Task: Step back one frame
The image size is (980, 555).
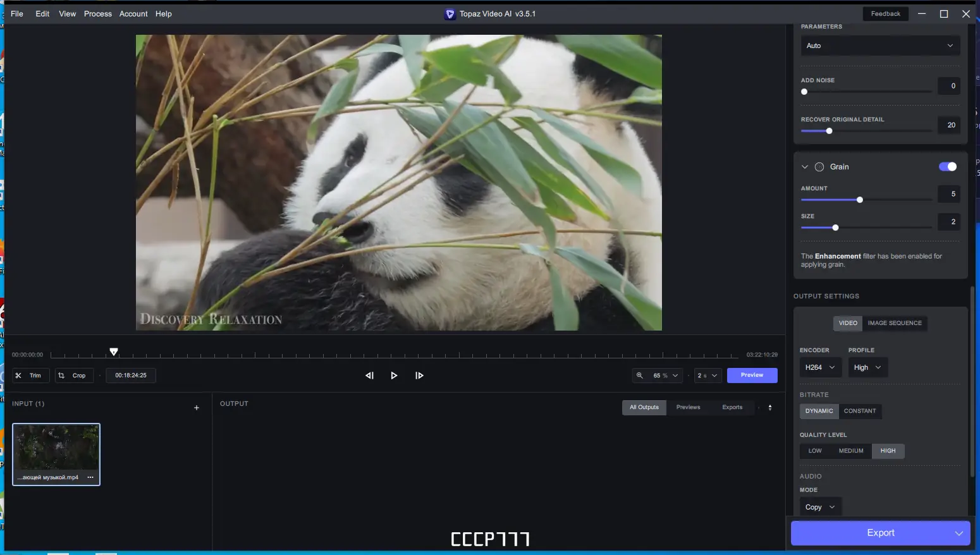Action: [369, 375]
